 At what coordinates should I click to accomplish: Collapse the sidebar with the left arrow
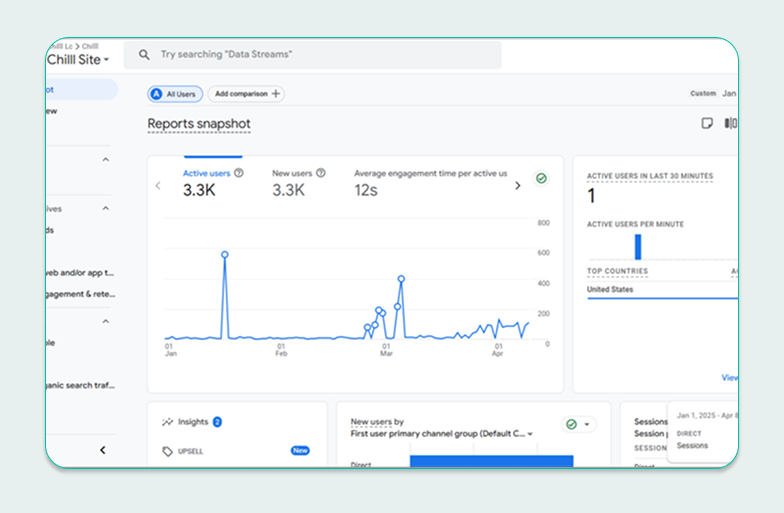[x=102, y=450]
